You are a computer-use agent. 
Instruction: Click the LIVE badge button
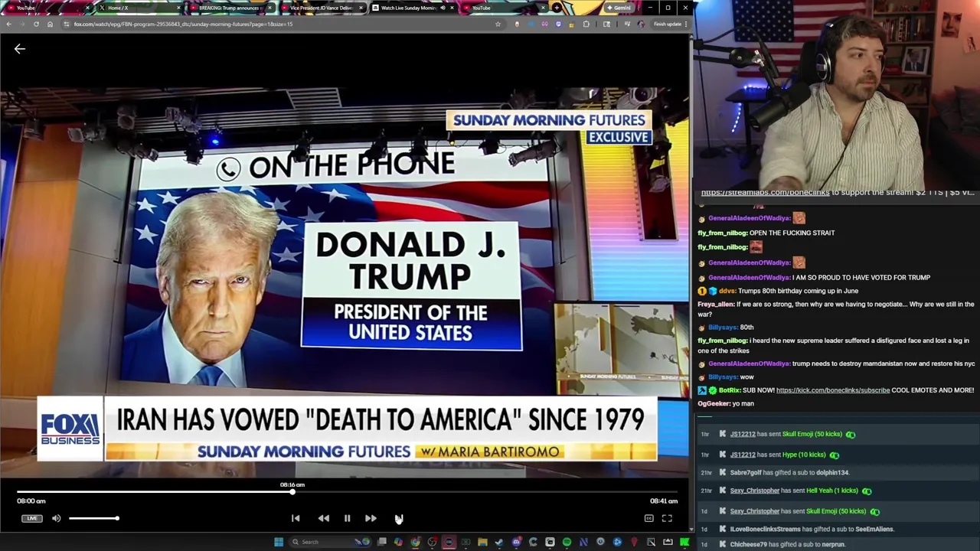coord(31,518)
